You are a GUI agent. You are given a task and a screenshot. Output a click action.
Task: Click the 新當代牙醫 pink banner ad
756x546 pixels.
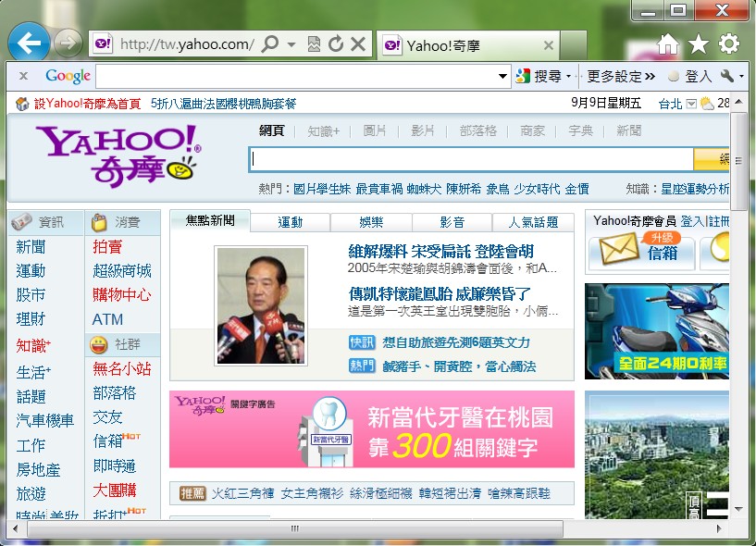372,429
